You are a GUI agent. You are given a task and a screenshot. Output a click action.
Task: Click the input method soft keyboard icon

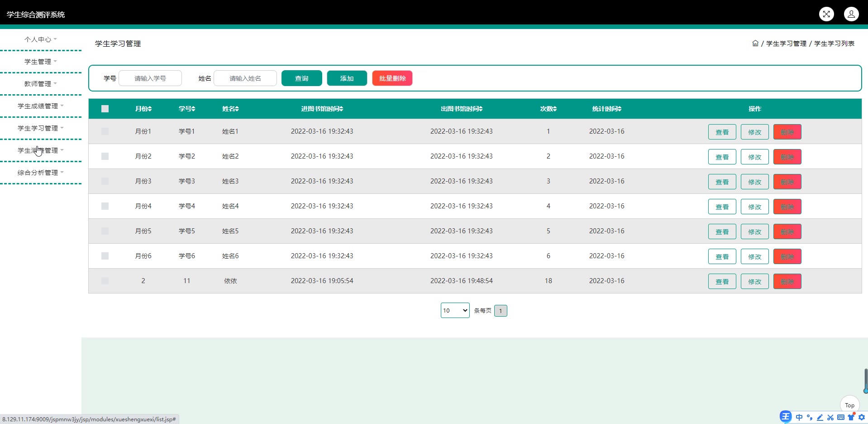click(x=841, y=417)
